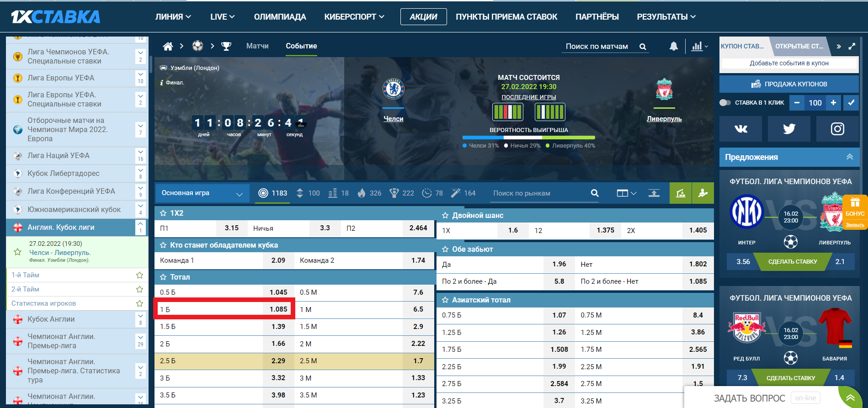Open the LIVE menu dropdown
Viewport: 868px width, 408px height.
tap(223, 17)
